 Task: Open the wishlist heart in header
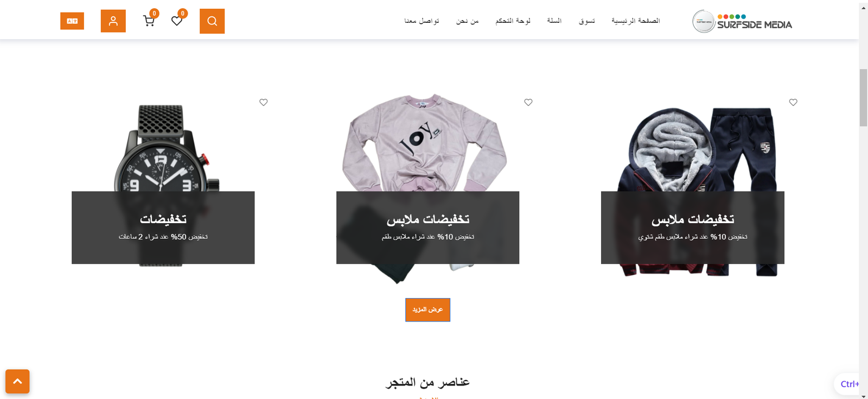point(177,21)
